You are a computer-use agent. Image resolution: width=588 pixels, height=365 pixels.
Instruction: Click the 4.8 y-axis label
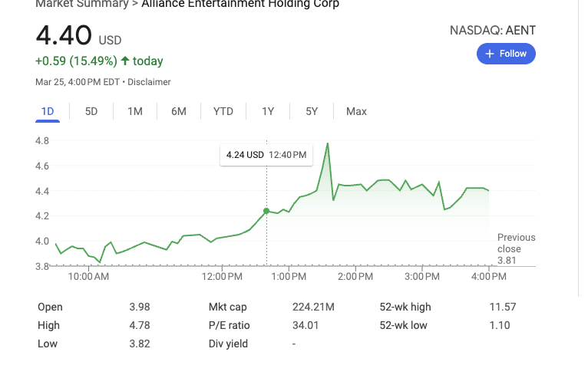[x=42, y=141]
